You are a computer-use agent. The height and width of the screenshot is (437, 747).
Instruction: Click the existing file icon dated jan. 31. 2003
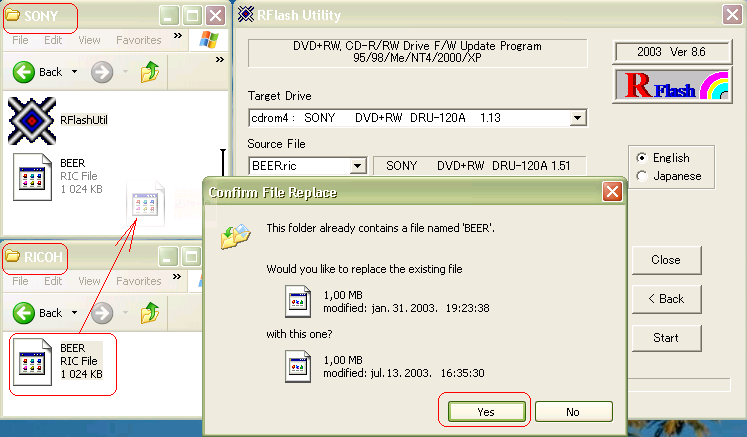click(298, 301)
